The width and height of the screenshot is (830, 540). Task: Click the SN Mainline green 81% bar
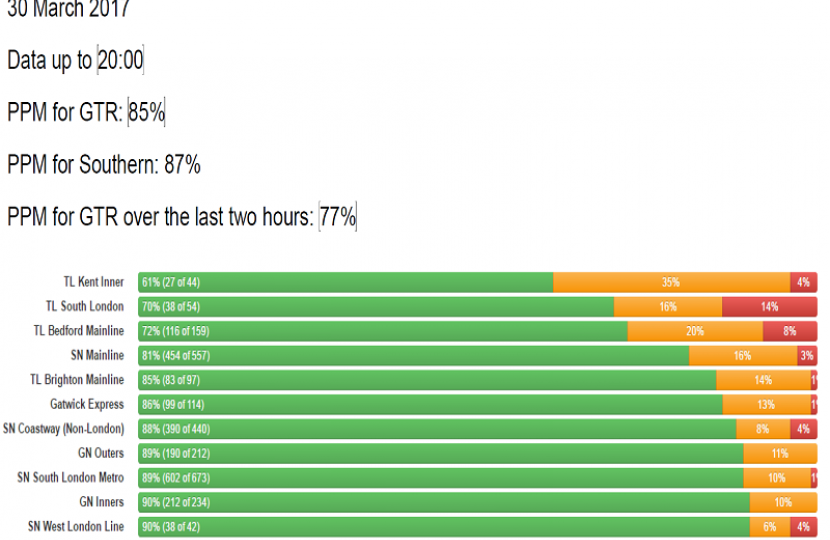point(414,355)
